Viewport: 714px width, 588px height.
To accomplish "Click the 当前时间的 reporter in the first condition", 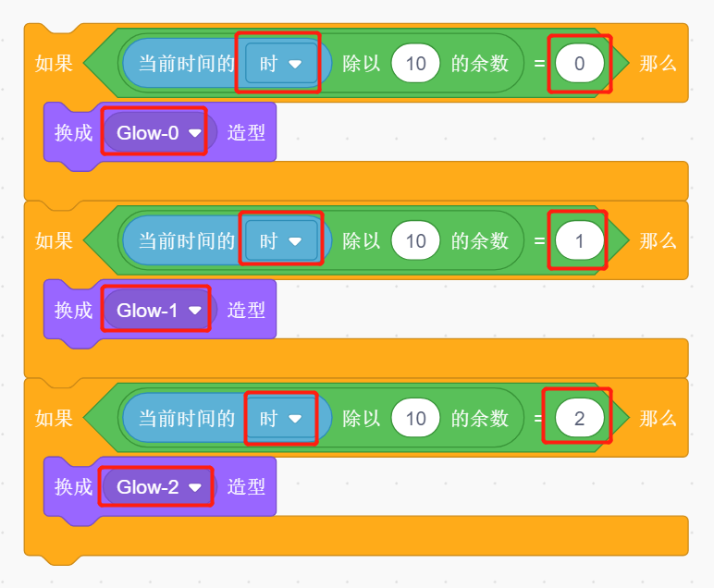I will point(186,63).
